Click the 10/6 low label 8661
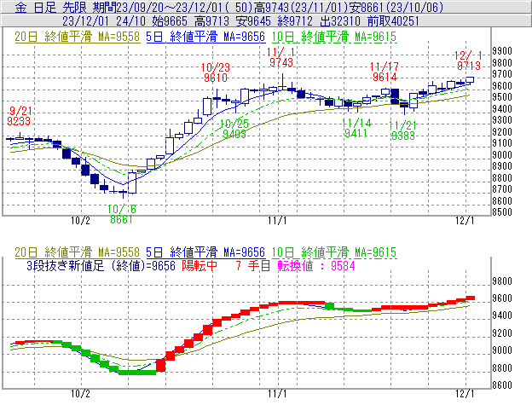532x405 pixels. point(122,218)
